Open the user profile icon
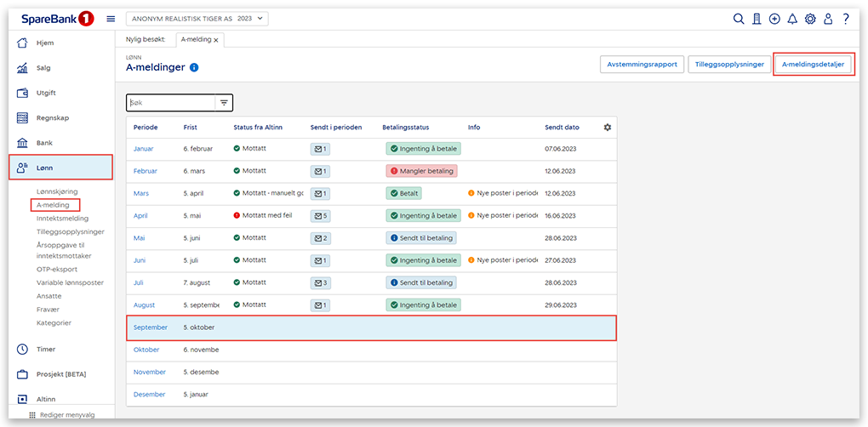Image resolution: width=868 pixels, height=427 pixels. (828, 19)
